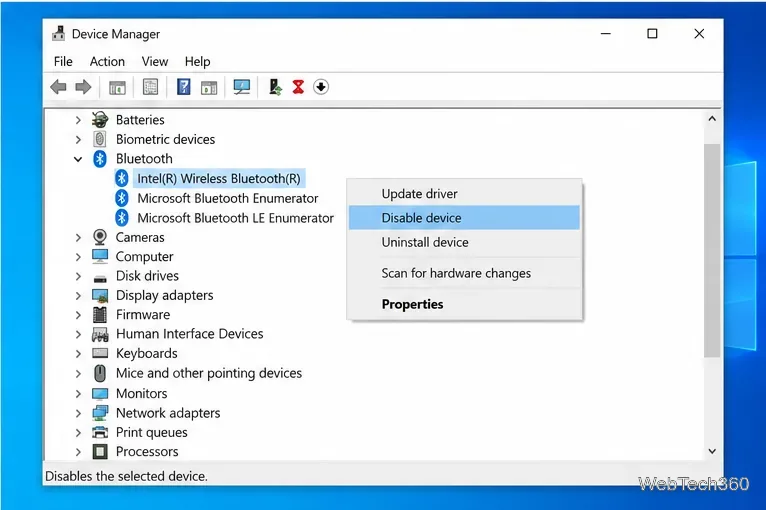Click the Firmware chip icon
The width and height of the screenshot is (766, 510).
(x=100, y=315)
